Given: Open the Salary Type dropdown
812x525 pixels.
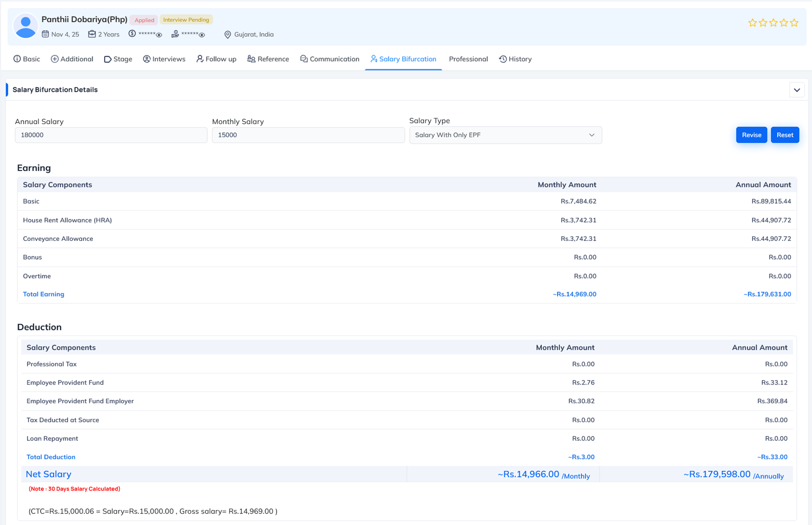Looking at the screenshot, I should [505, 135].
